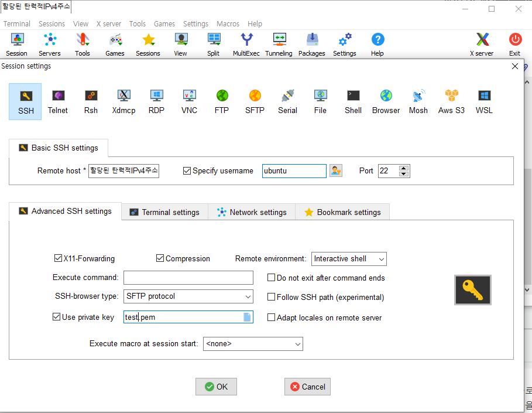Select the Serial session type
Viewport: 532px width, 413px height.
(x=288, y=101)
